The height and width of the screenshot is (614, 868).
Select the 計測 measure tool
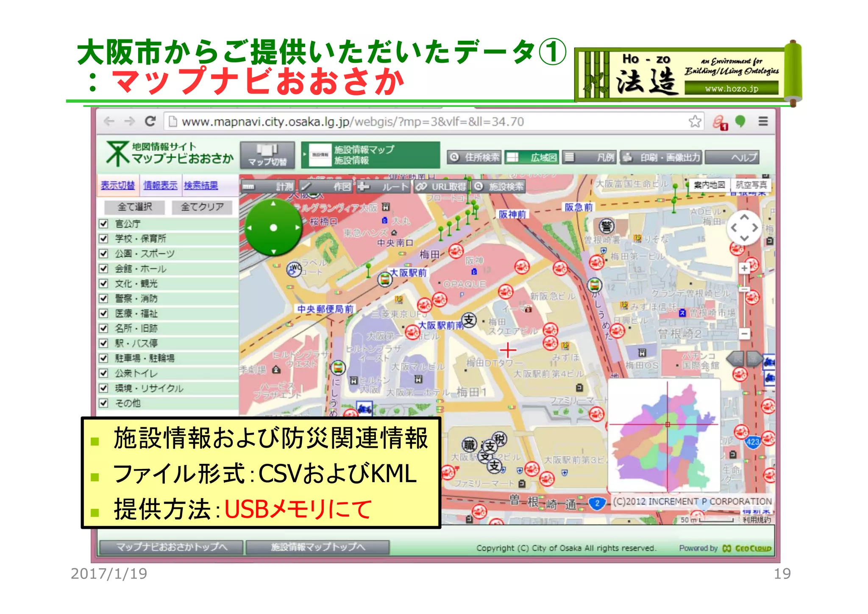point(268,187)
